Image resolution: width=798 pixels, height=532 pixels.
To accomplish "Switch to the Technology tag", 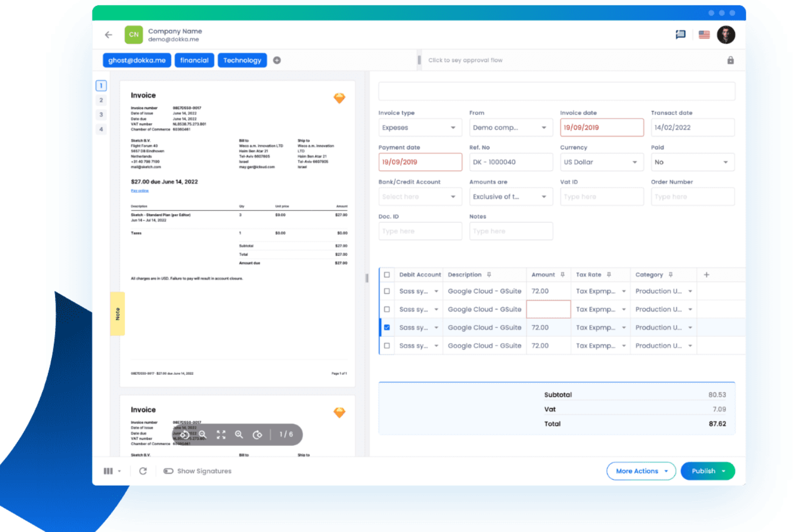I will coord(242,60).
